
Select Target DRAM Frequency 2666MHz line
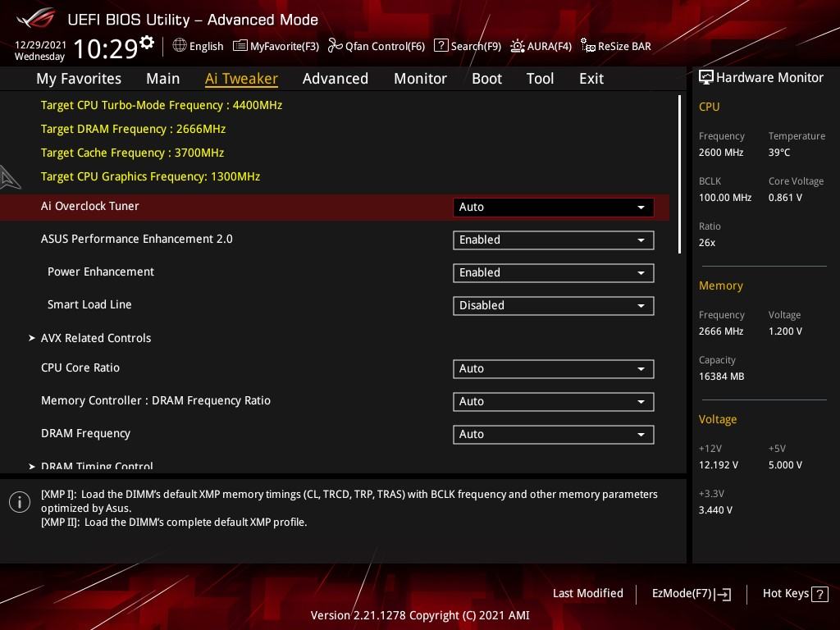133,129
